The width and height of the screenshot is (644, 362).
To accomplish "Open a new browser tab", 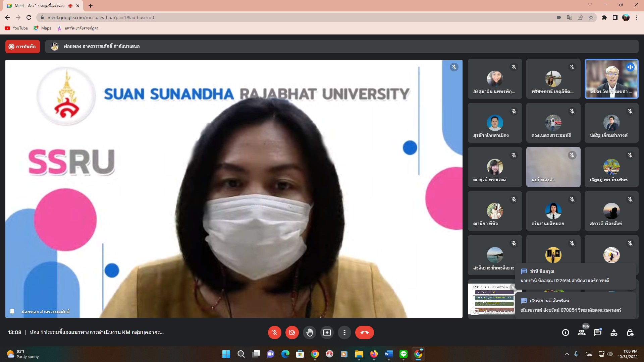I will 91,6.
